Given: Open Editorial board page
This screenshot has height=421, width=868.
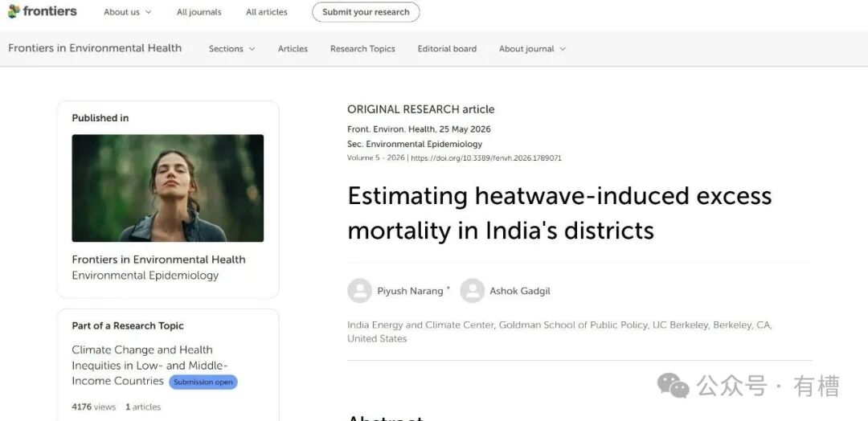Looking at the screenshot, I should coord(447,49).
